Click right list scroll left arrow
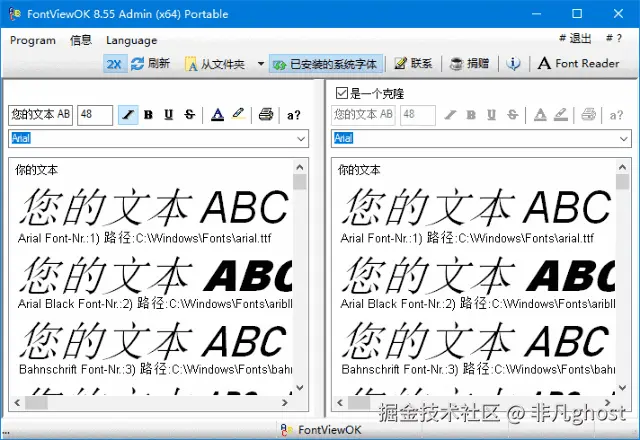This screenshot has height=440, width=640. tap(340, 403)
